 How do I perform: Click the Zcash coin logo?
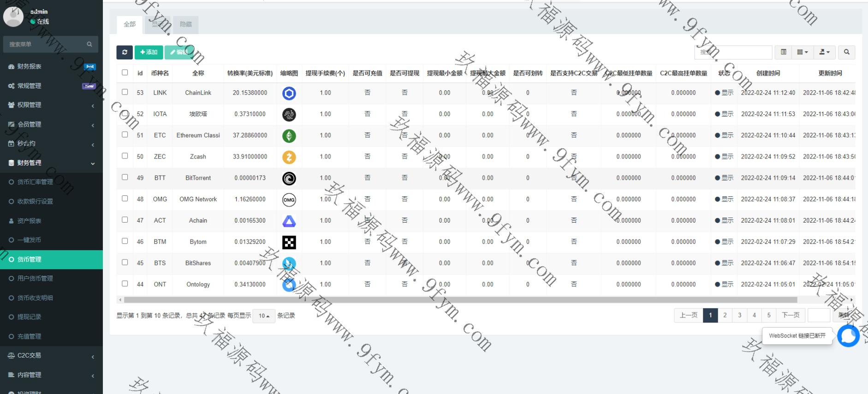[289, 157]
